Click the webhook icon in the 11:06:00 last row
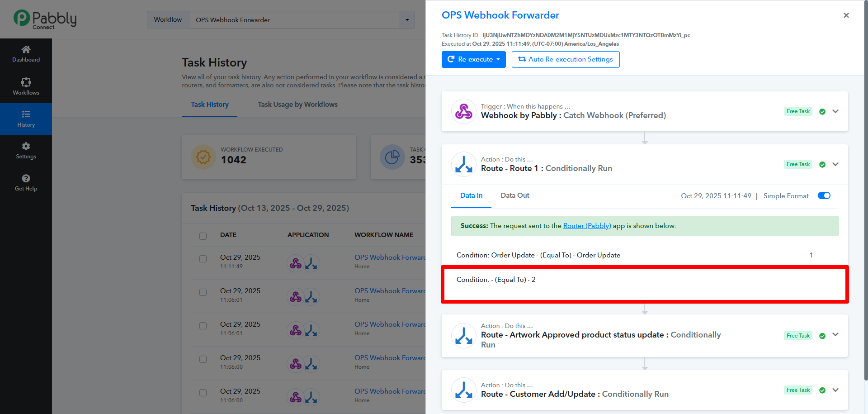 (296, 397)
